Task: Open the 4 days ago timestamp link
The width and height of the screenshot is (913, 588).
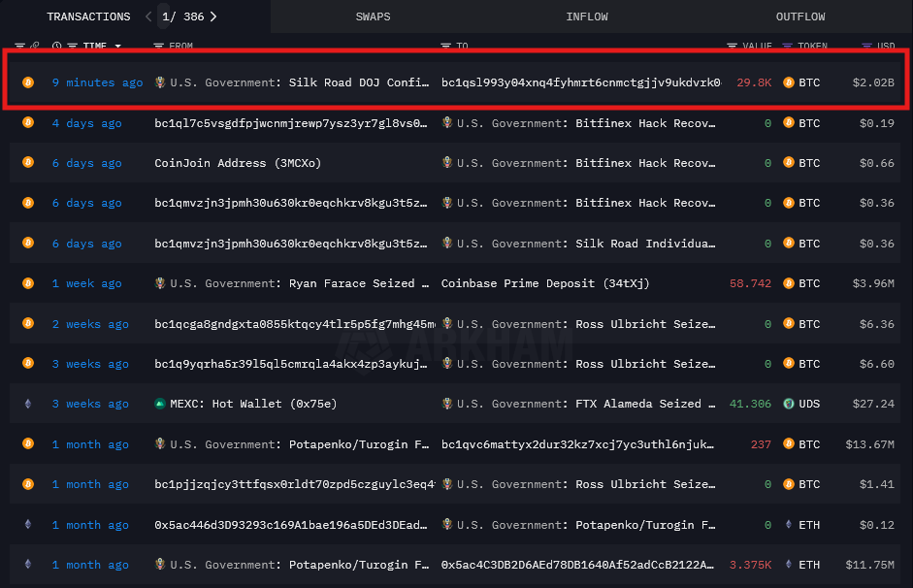Action: (86, 123)
